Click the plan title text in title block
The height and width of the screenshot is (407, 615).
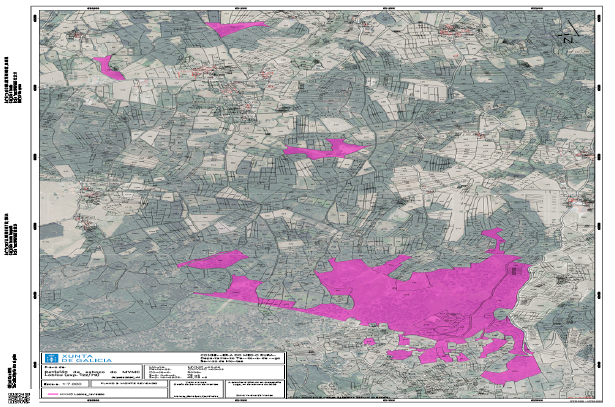[x=92, y=372]
